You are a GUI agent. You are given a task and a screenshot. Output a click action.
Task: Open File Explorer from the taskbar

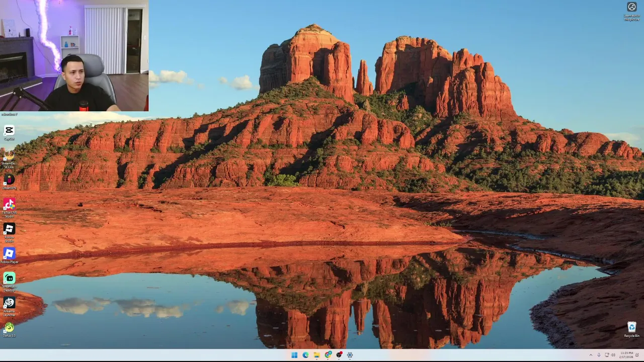316,355
